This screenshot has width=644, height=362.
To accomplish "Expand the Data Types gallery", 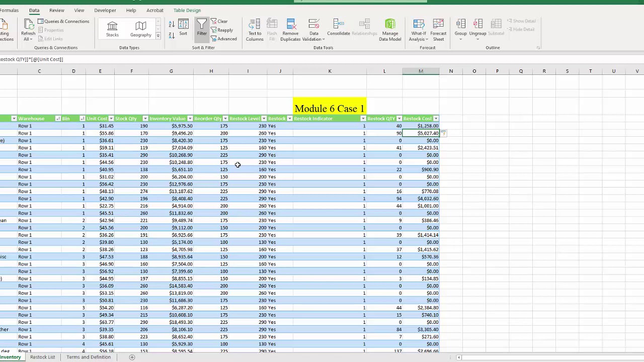I will coord(158,36).
